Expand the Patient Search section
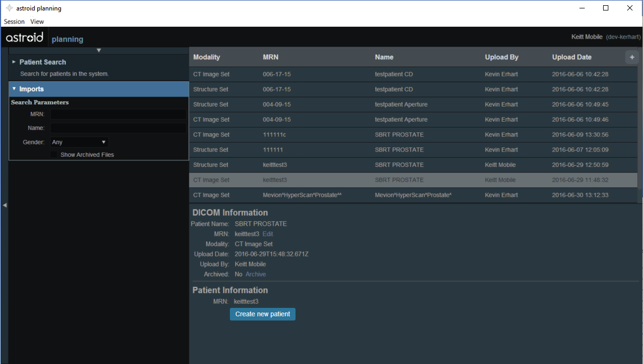This screenshot has width=643, height=364. tap(42, 62)
